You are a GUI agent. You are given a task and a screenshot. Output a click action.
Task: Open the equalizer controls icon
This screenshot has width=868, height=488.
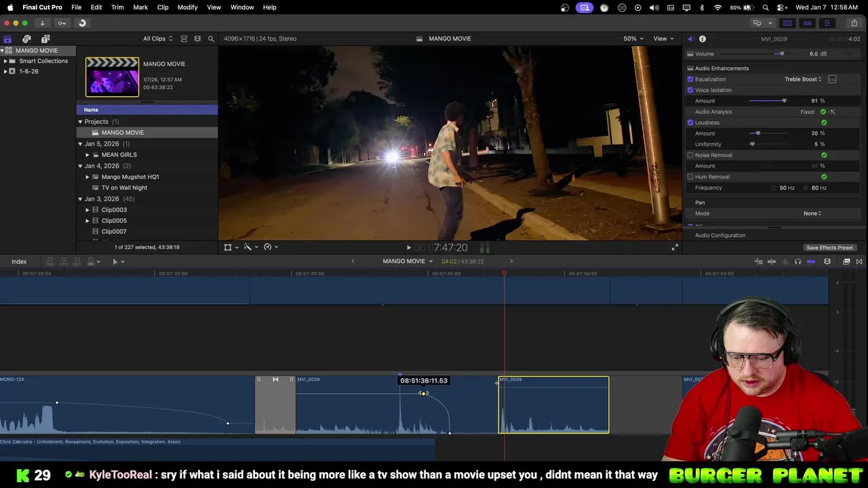click(x=832, y=79)
